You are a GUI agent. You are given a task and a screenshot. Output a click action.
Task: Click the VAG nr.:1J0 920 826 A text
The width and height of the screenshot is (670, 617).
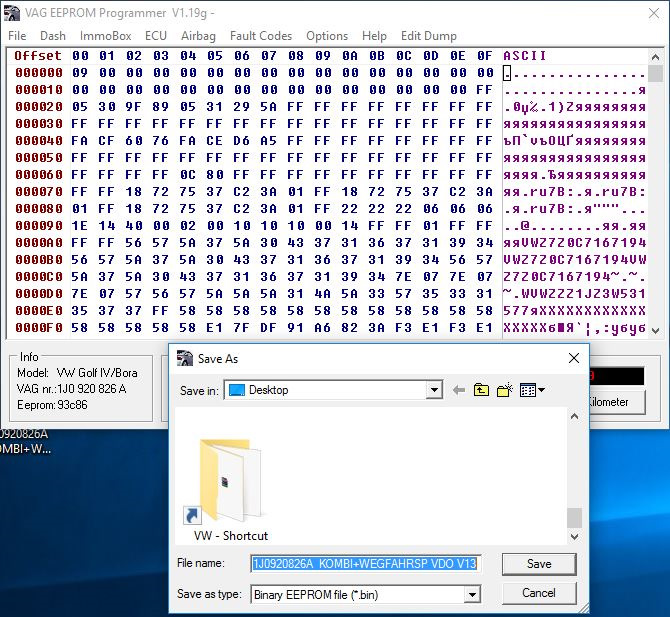(x=72, y=389)
